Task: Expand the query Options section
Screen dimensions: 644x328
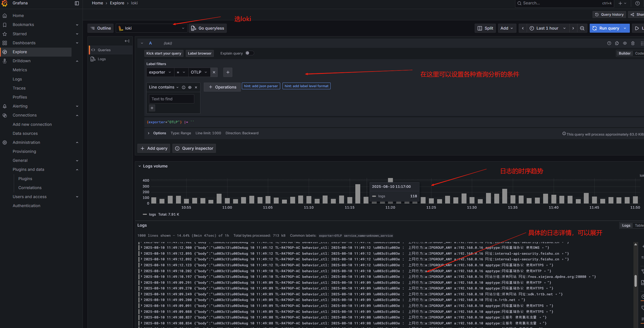Action: 148,133
